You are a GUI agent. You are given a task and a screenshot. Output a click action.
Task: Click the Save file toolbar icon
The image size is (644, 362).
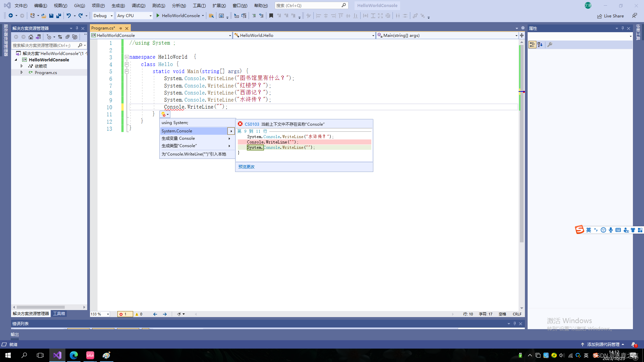coord(51,15)
